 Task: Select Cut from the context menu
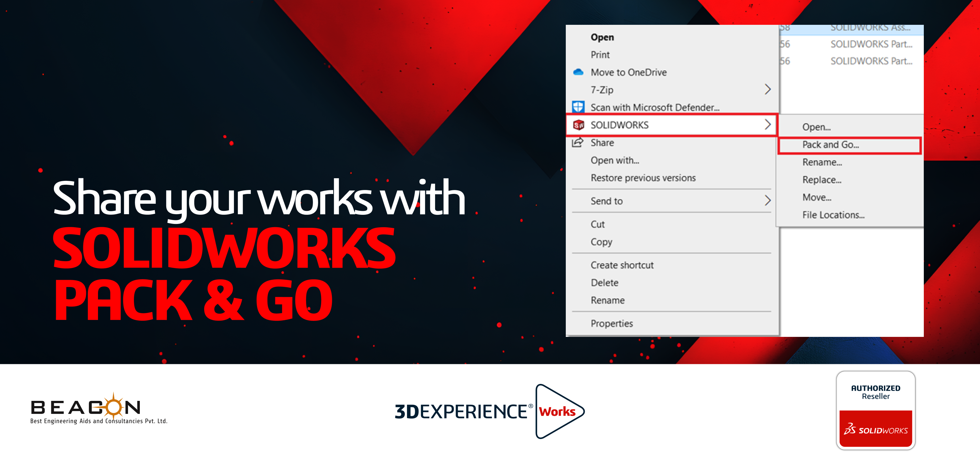[x=672, y=224]
